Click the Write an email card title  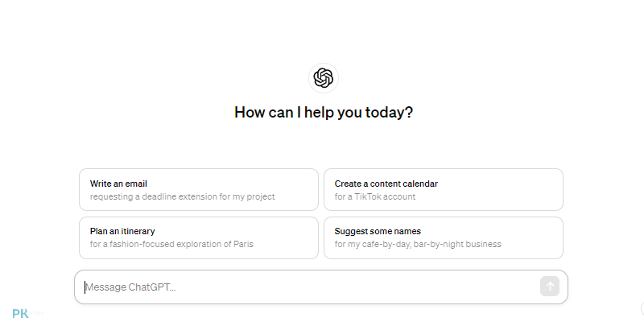tap(118, 184)
